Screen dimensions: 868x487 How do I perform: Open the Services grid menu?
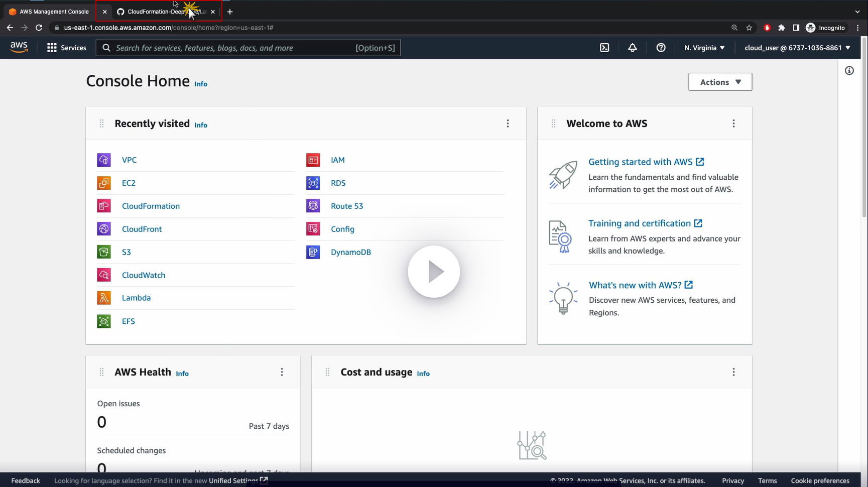pyautogui.click(x=67, y=48)
